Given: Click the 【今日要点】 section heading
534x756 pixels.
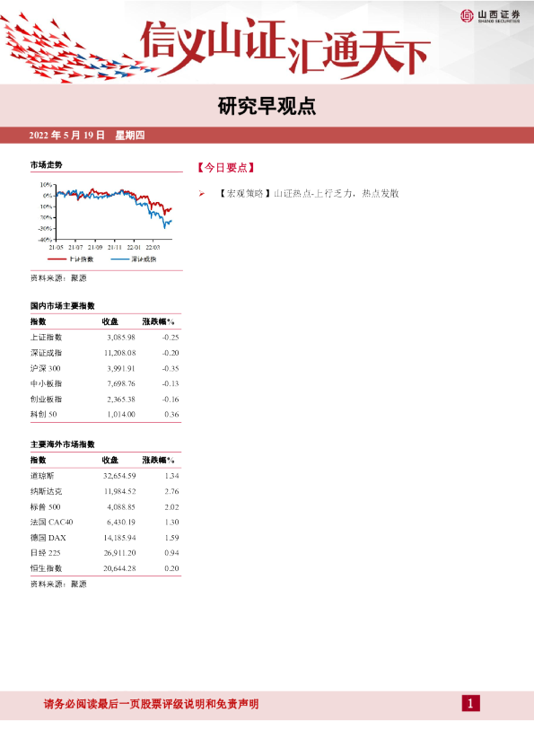Looking at the screenshot, I should tap(225, 167).
